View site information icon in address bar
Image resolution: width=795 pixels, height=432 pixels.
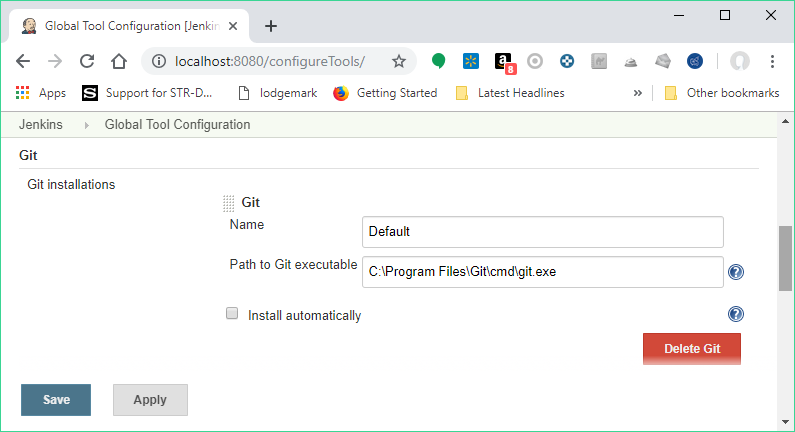point(159,61)
